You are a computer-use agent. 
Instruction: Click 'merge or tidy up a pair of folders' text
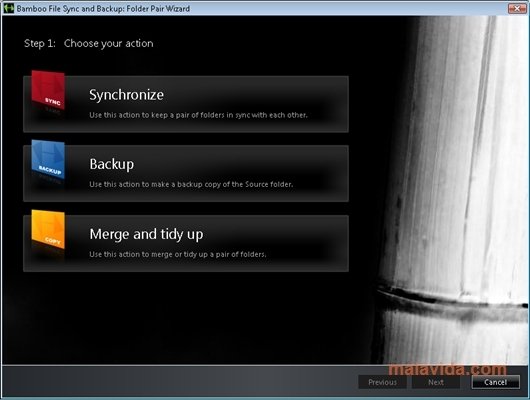[177, 254]
